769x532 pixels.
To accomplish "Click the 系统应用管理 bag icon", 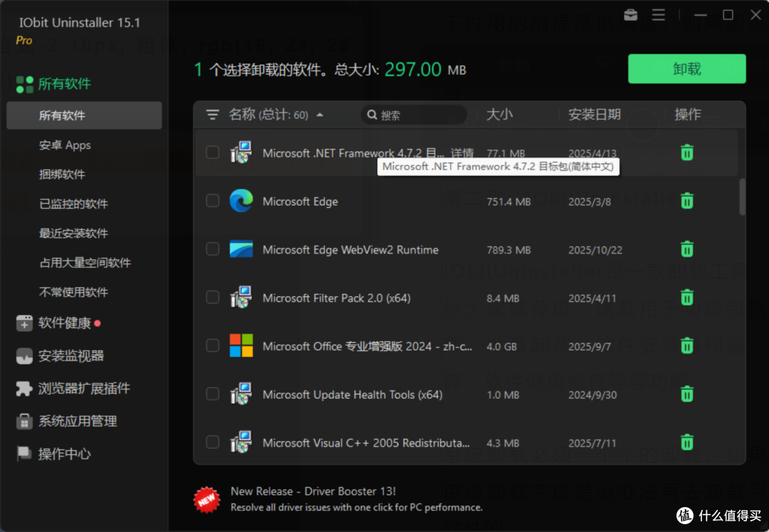I will 24,421.
